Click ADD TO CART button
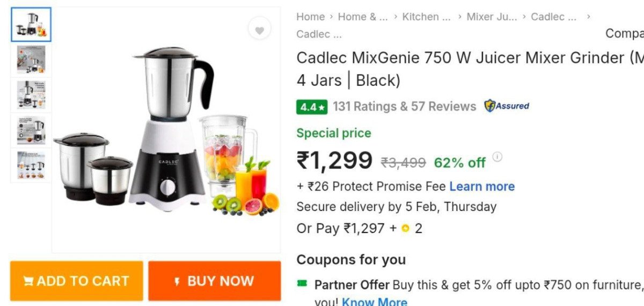The width and height of the screenshot is (644, 306). tap(76, 281)
